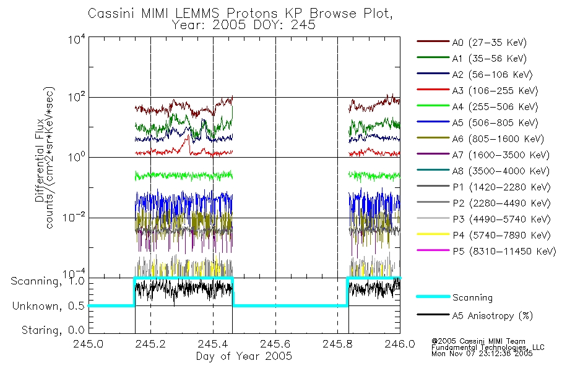The height and width of the screenshot is (371, 588).
Task: Click the P5 (8310-11450 KeV) legend label
Action: pyautogui.click(x=504, y=252)
